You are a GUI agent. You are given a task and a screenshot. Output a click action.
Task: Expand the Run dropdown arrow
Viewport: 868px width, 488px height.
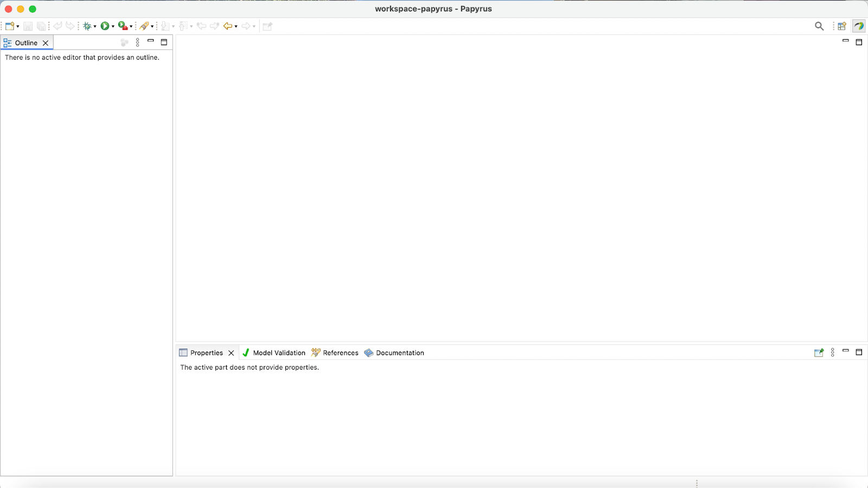pyautogui.click(x=113, y=27)
